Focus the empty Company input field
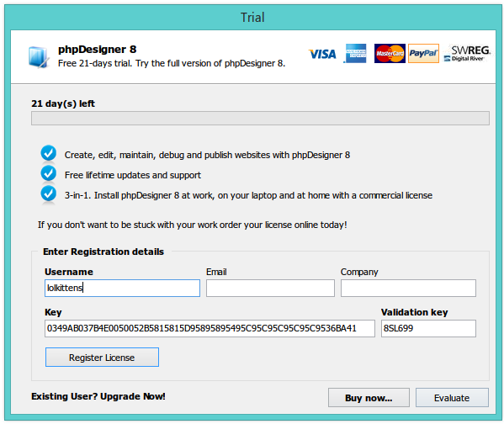 click(408, 288)
